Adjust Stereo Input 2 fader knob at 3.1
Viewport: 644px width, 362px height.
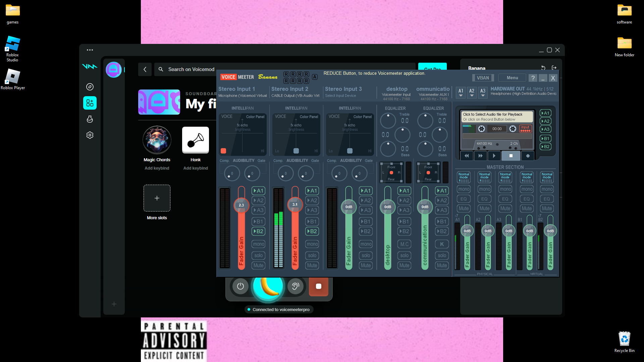tap(295, 204)
